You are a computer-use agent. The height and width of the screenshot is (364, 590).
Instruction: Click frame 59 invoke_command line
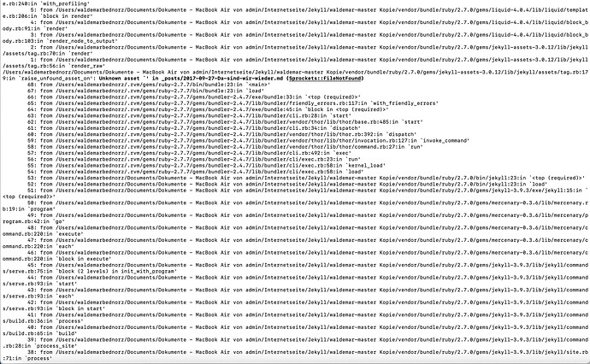(x=248, y=140)
